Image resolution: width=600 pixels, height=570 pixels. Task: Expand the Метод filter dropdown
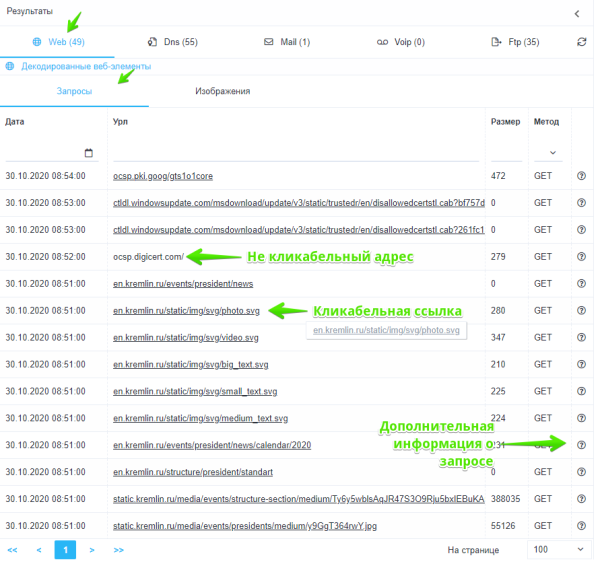pos(548,153)
